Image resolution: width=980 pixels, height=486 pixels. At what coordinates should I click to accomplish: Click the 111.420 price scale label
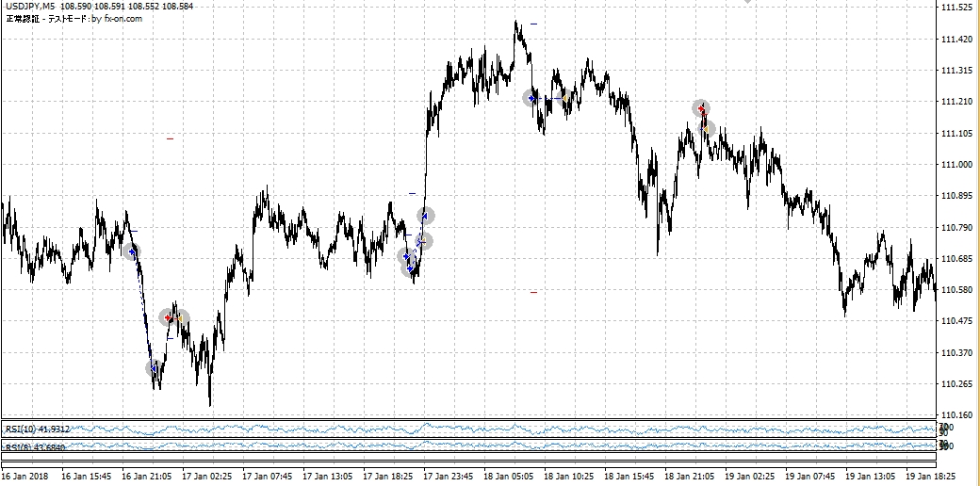pyautogui.click(x=955, y=40)
